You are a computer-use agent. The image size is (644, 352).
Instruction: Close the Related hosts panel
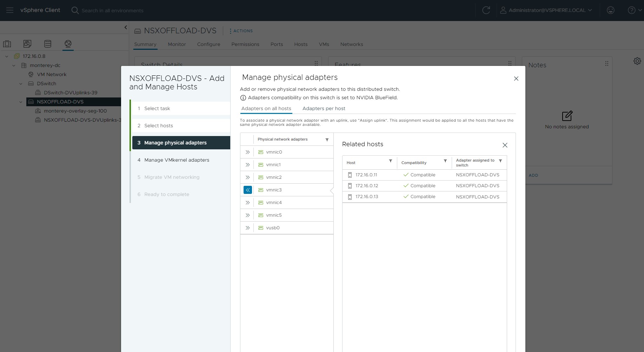point(505,145)
